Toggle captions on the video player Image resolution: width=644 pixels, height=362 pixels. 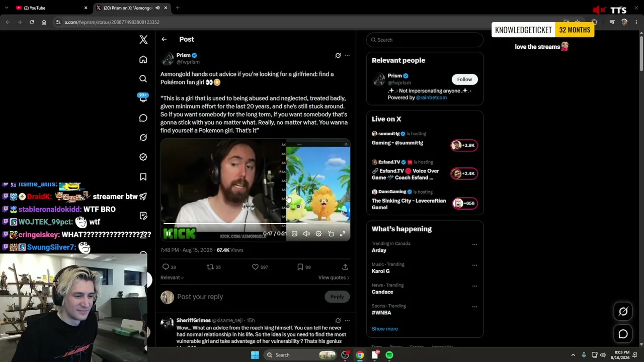point(294,234)
